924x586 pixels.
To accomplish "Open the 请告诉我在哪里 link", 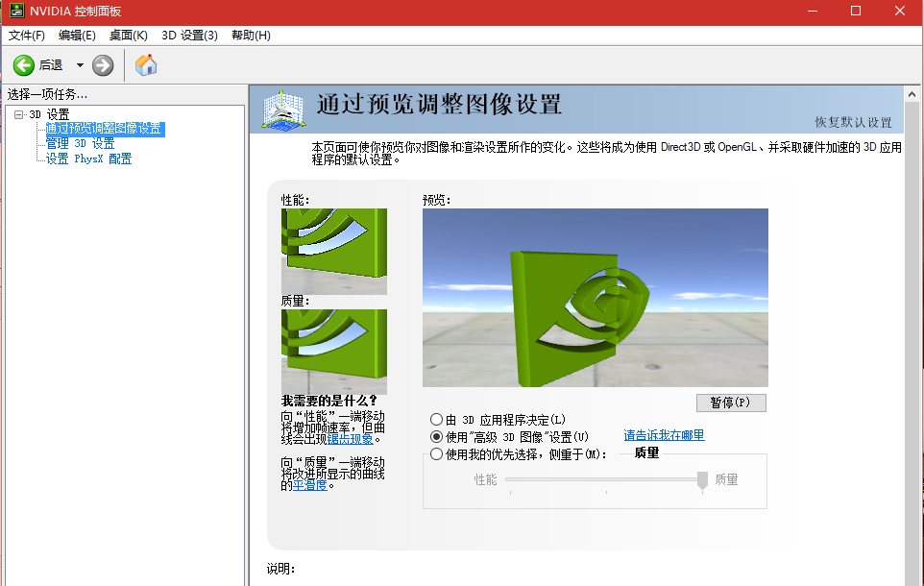I will point(664,435).
